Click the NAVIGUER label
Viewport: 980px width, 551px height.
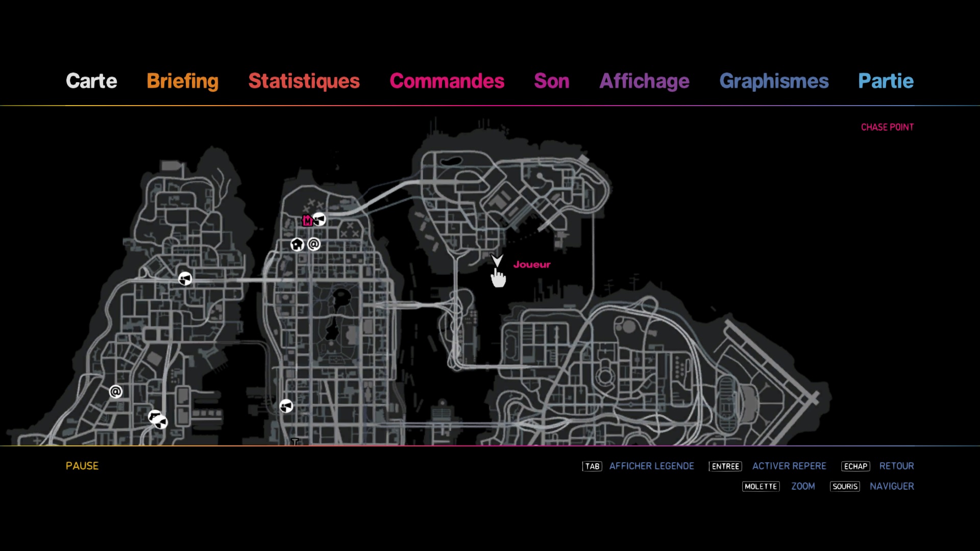(892, 487)
